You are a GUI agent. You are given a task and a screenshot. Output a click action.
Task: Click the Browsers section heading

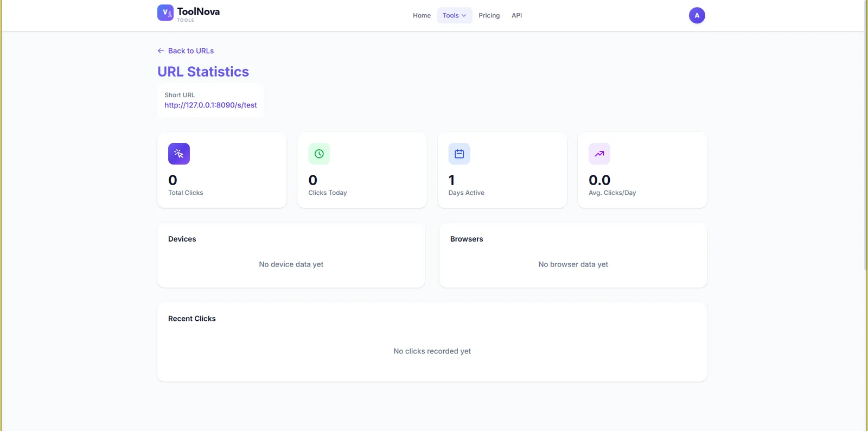(467, 239)
